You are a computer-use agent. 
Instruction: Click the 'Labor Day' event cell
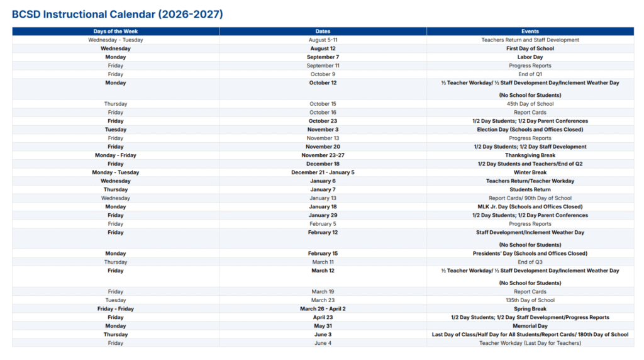(530, 57)
